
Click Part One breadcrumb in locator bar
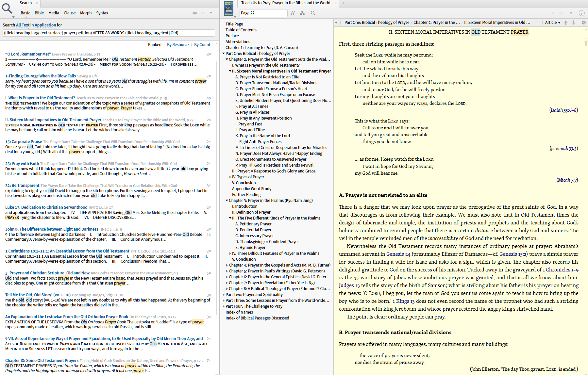(x=377, y=23)
